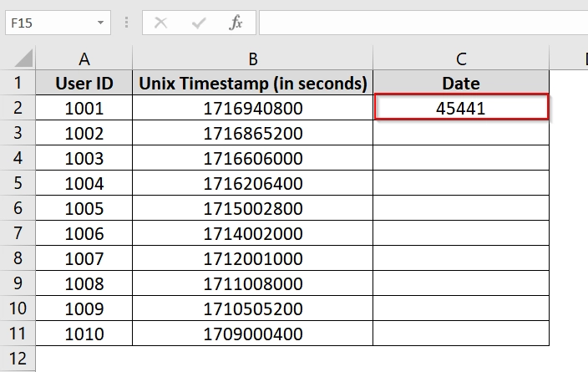Select the cell with User ID 1004

[84, 183]
